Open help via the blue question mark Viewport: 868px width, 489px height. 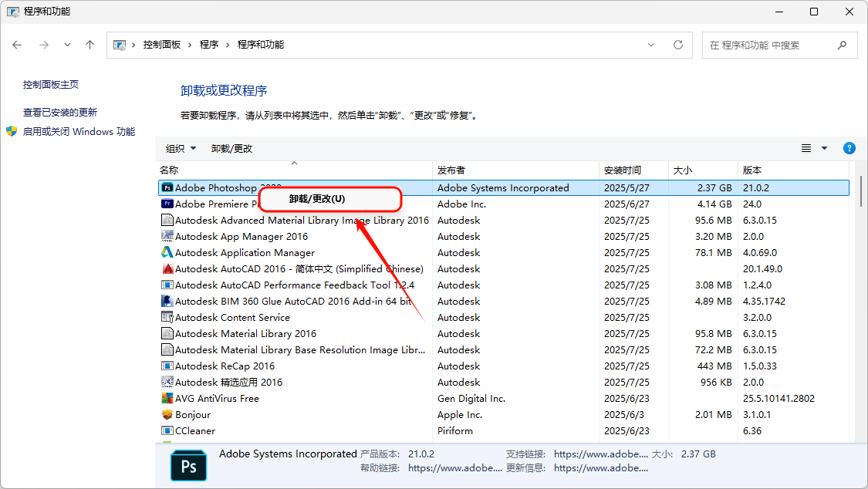coord(849,148)
